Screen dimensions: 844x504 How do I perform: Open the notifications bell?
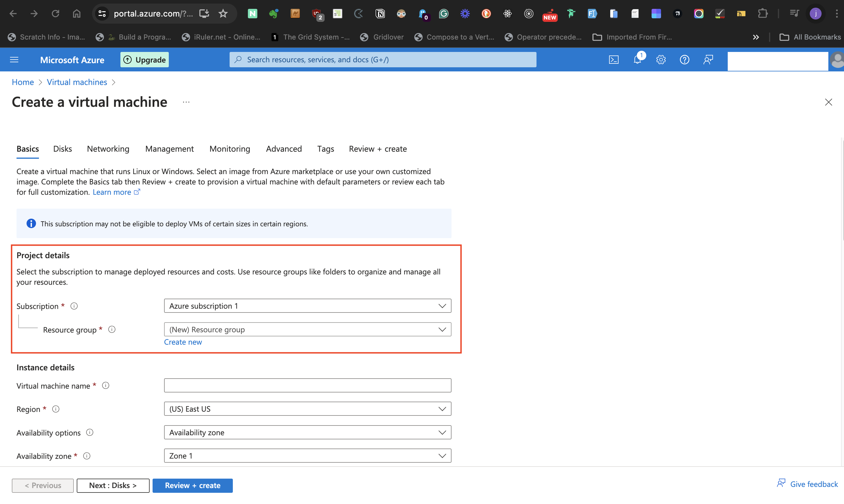tap(637, 60)
